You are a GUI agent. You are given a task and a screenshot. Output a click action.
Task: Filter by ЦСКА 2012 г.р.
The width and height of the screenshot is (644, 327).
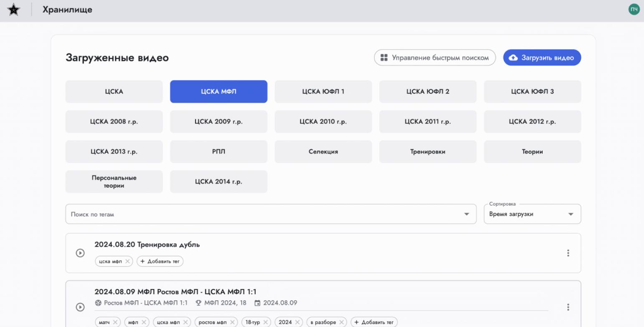coord(532,121)
